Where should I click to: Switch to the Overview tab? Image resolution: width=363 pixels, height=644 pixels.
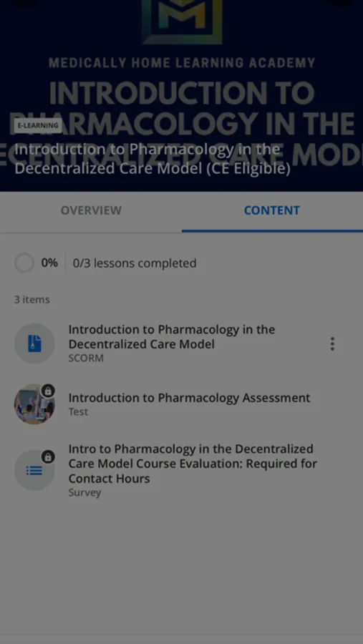point(91,210)
